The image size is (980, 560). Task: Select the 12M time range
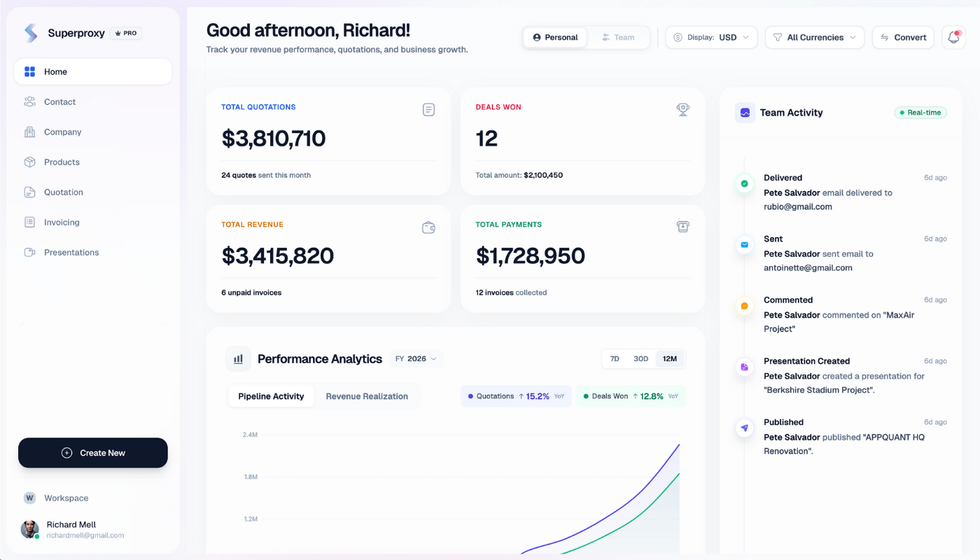(670, 359)
